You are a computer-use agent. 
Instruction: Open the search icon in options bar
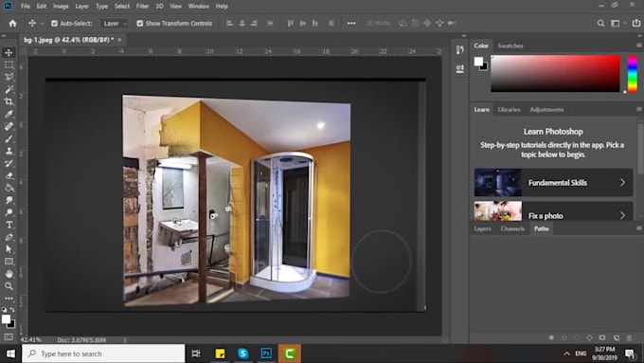click(600, 24)
